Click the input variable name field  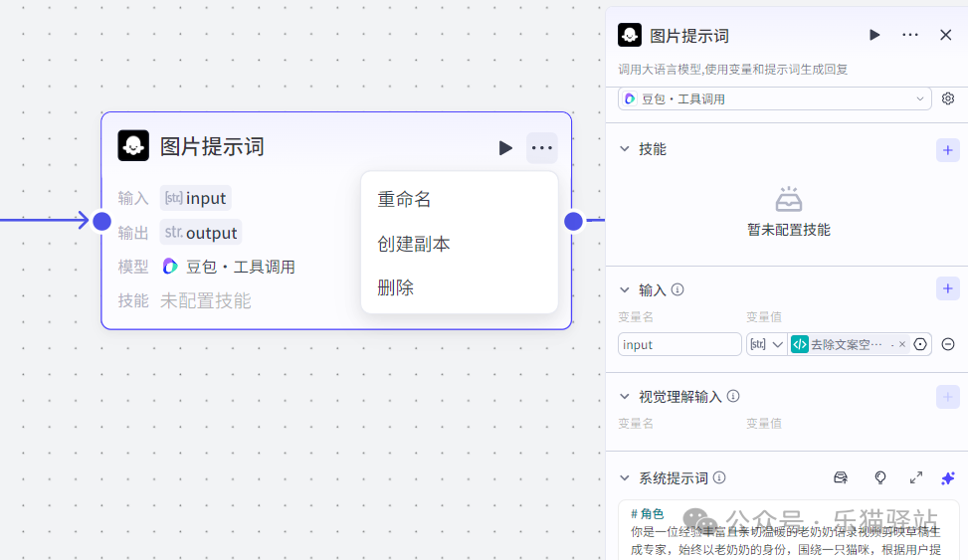pyautogui.click(x=679, y=344)
